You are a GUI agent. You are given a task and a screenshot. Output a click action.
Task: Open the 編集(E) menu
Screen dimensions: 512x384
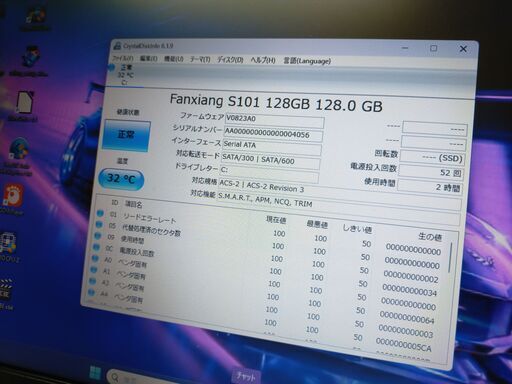148,58
